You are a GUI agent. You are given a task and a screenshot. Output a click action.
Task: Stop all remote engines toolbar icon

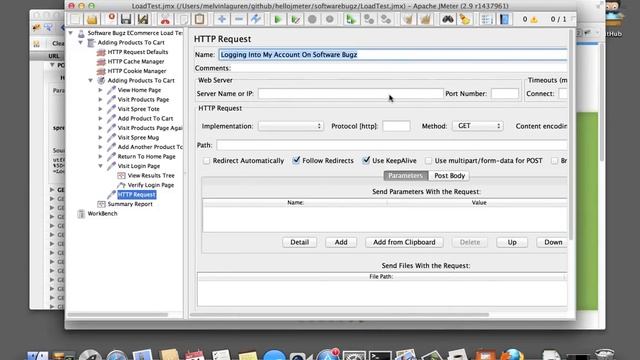point(369,19)
